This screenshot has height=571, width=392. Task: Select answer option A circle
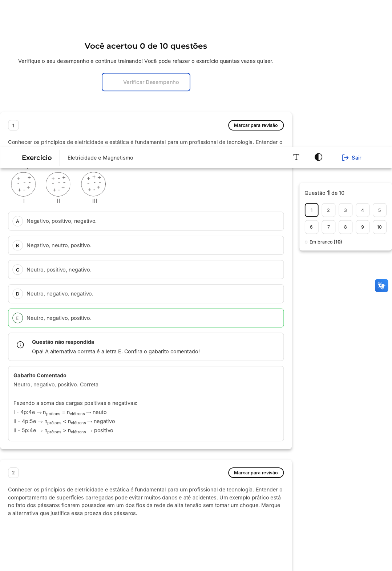tap(17, 221)
